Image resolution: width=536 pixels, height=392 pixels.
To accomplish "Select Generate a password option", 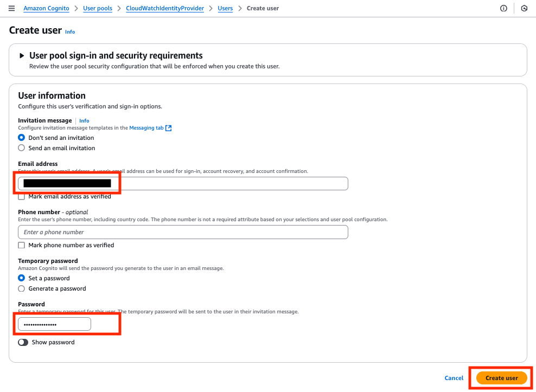I will click(x=22, y=288).
